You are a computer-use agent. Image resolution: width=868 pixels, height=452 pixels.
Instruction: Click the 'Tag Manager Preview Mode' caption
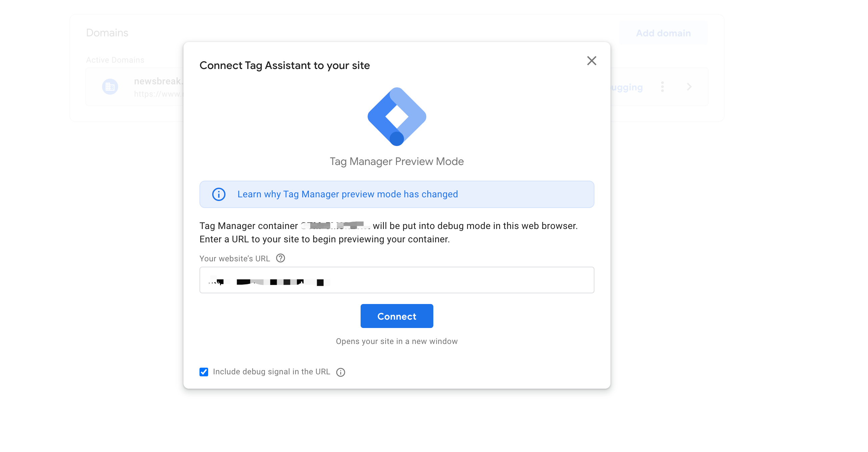pos(397,162)
